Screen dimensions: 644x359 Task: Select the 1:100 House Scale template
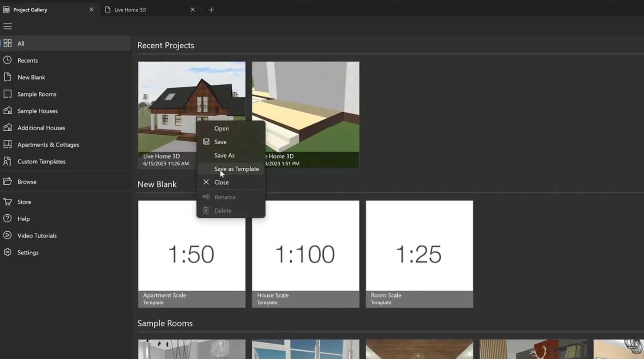pos(305,254)
